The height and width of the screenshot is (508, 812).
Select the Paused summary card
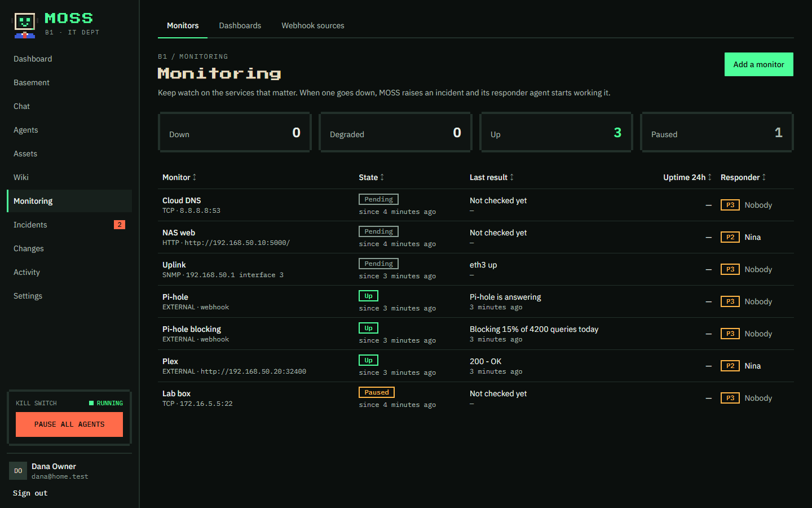click(717, 133)
